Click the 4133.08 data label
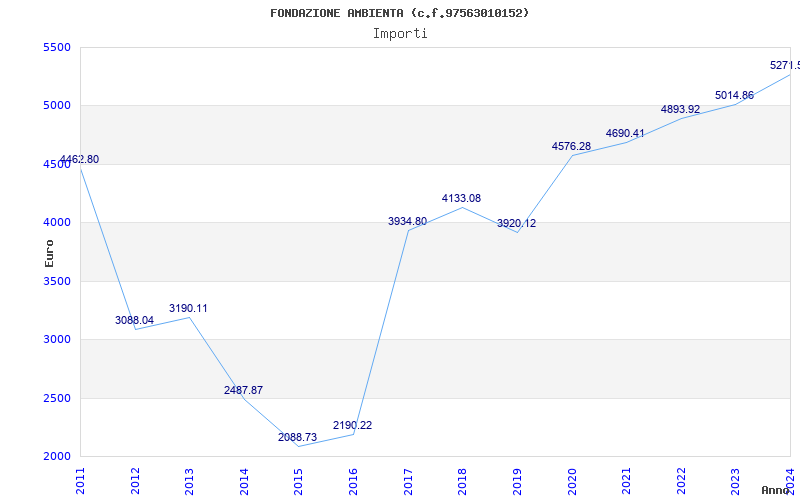Screen dimensions: 800x500 [x=461, y=199]
